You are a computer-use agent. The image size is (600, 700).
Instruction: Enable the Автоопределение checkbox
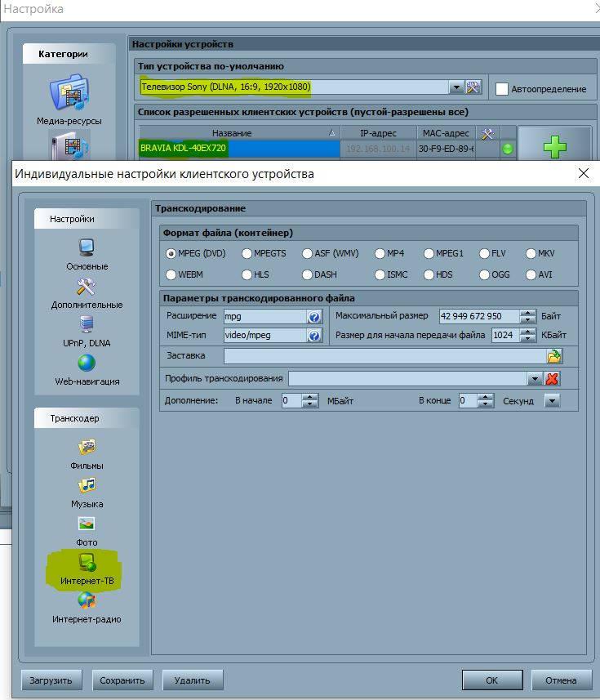pos(502,88)
